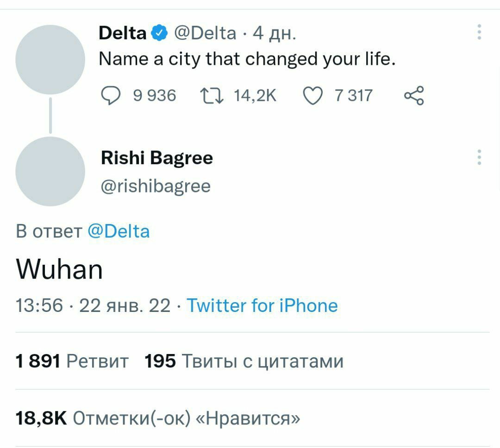
Task: Open three-dot menu on Rishi Bagree's reply
Action: 479,157
